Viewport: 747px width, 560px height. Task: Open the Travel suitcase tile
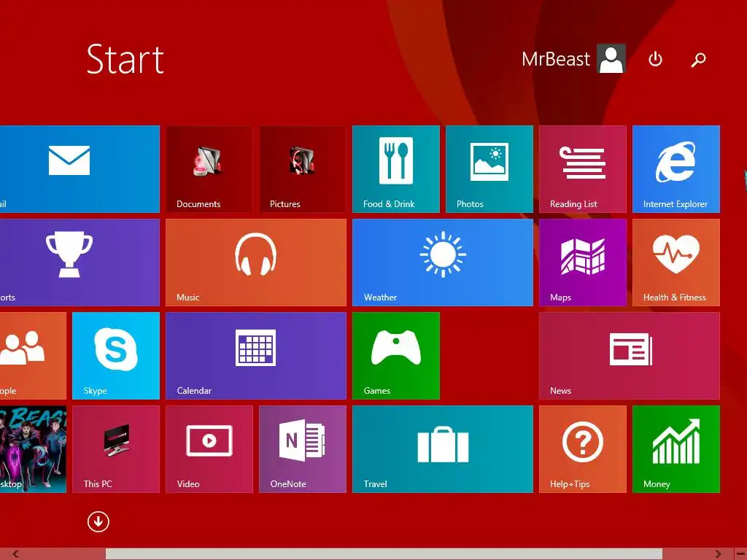[x=443, y=449]
